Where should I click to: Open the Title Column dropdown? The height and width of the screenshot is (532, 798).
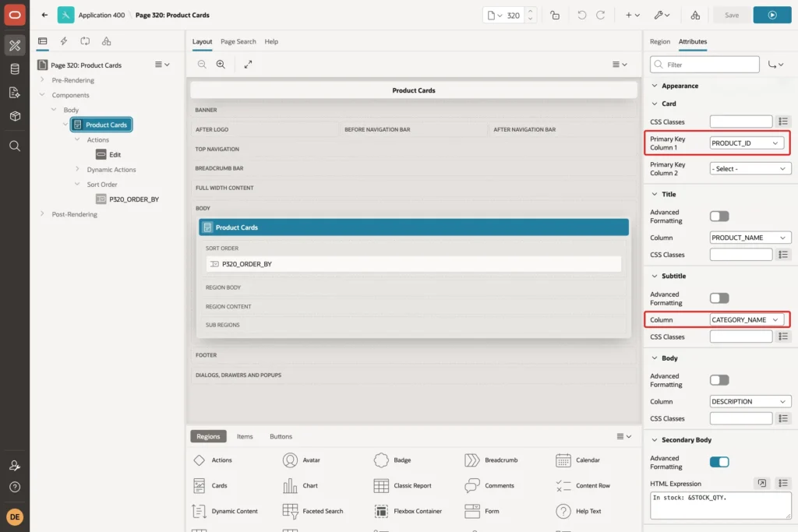pyautogui.click(x=750, y=238)
